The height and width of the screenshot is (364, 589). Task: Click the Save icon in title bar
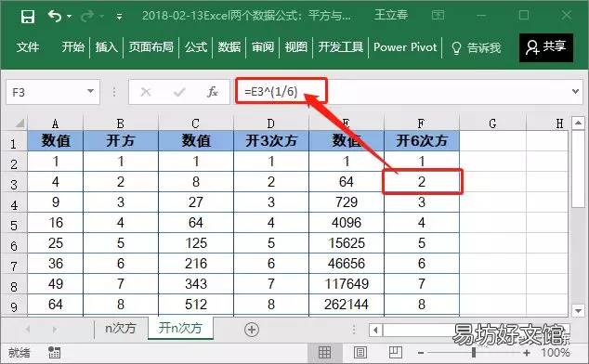point(28,17)
